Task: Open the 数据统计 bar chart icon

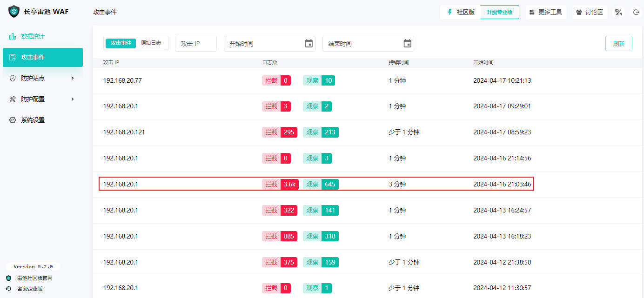Action: click(x=13, y=36)
